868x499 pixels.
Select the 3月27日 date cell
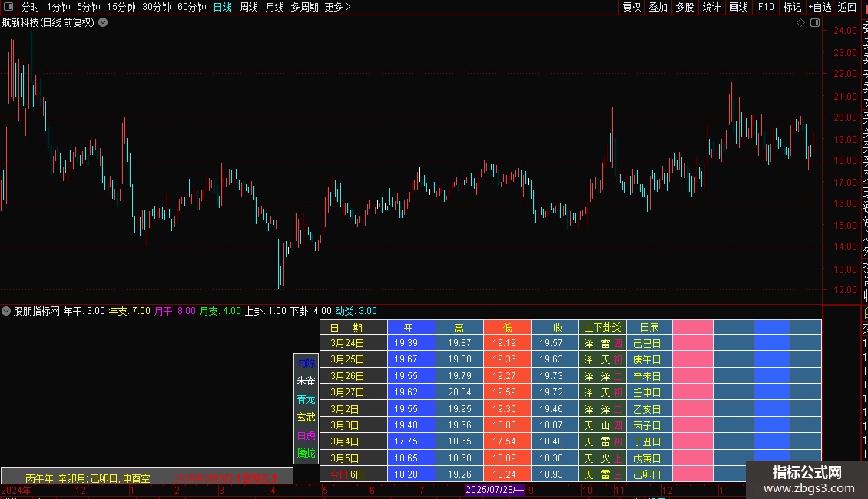coord(354,392)
